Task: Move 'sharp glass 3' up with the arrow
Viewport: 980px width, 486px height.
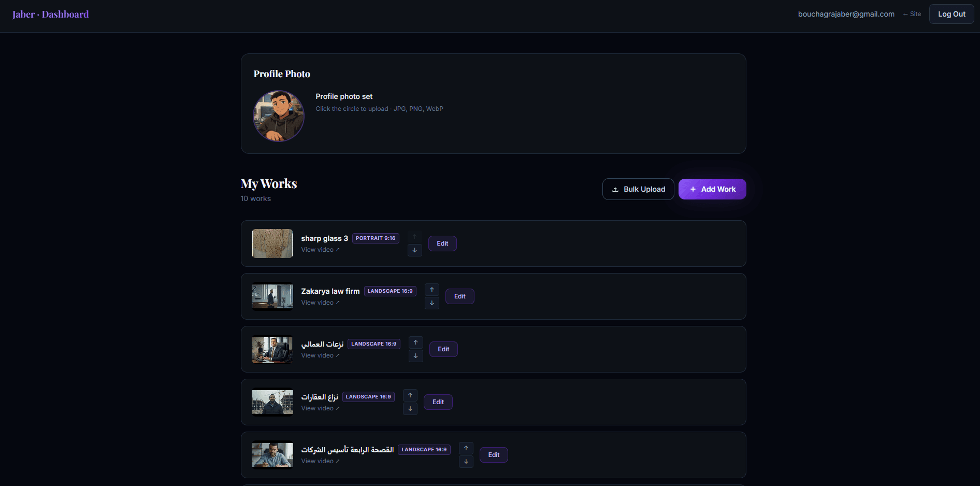Action: pyautogui.click(x=414, y=237)
